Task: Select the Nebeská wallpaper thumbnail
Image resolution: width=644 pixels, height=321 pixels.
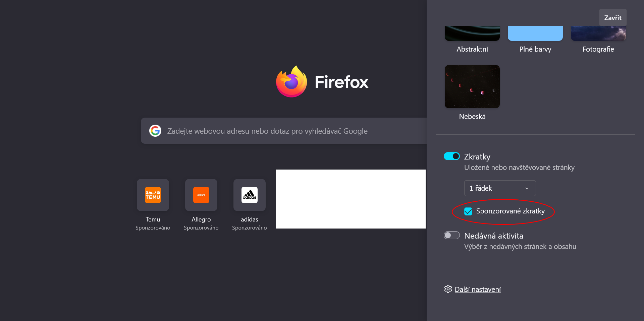Action: coord(472,86)
